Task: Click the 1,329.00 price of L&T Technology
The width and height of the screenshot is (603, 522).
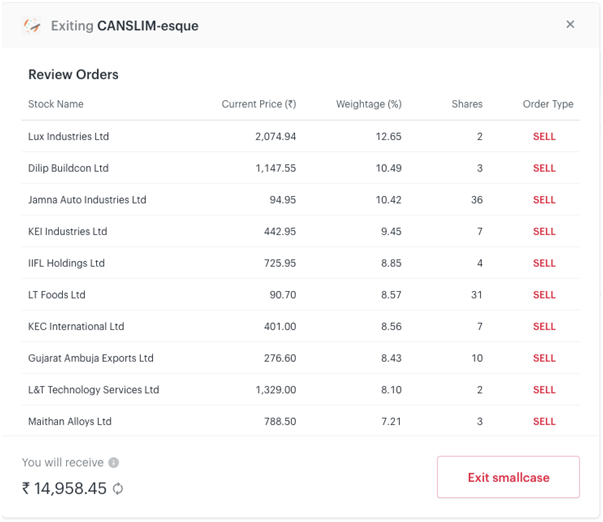Action: 276,390
